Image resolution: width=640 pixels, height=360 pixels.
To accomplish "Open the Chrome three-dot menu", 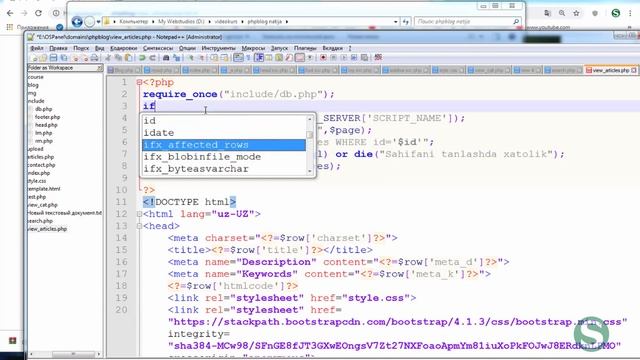I will click(630, 13).
